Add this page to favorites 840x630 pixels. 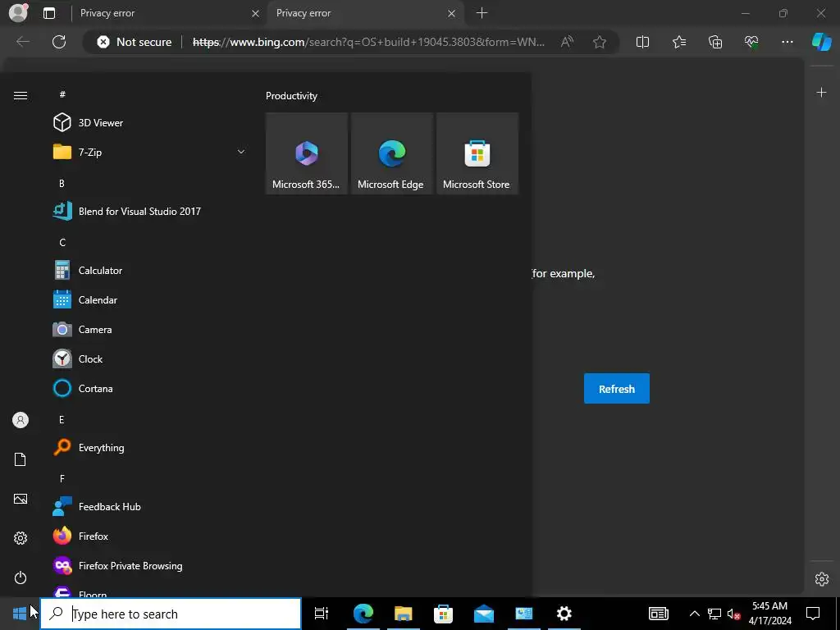600,42
